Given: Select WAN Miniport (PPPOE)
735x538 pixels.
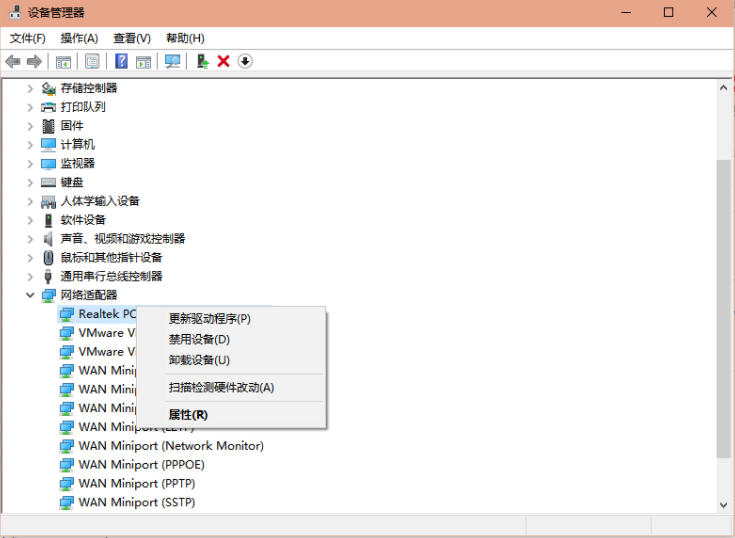Looking at the screenshot, I should (x=142, y=465).
